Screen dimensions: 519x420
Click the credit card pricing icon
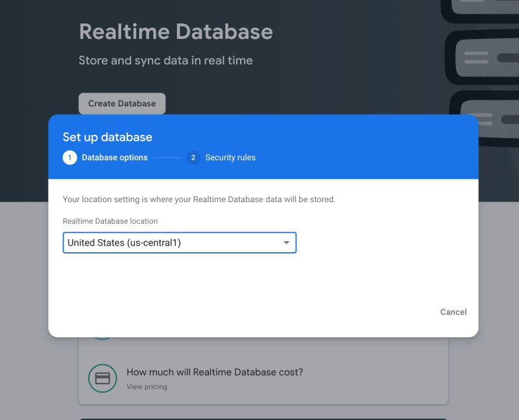pos(102,378)
